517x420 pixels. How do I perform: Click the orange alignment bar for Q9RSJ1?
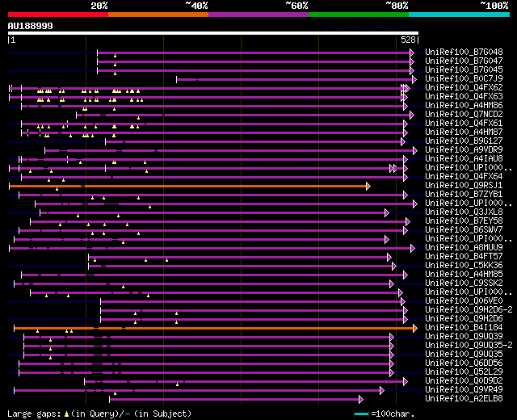188,187
